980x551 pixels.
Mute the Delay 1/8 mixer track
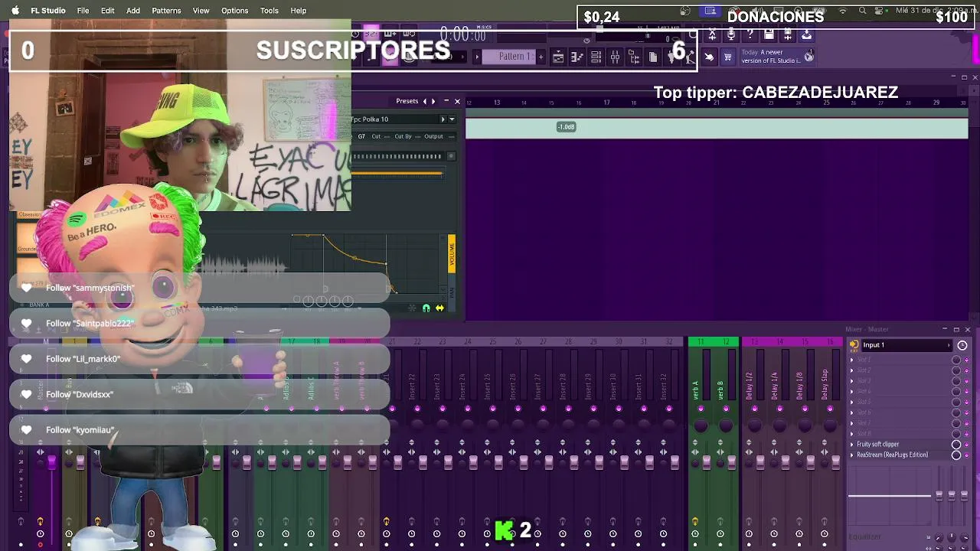click(805, 409)
